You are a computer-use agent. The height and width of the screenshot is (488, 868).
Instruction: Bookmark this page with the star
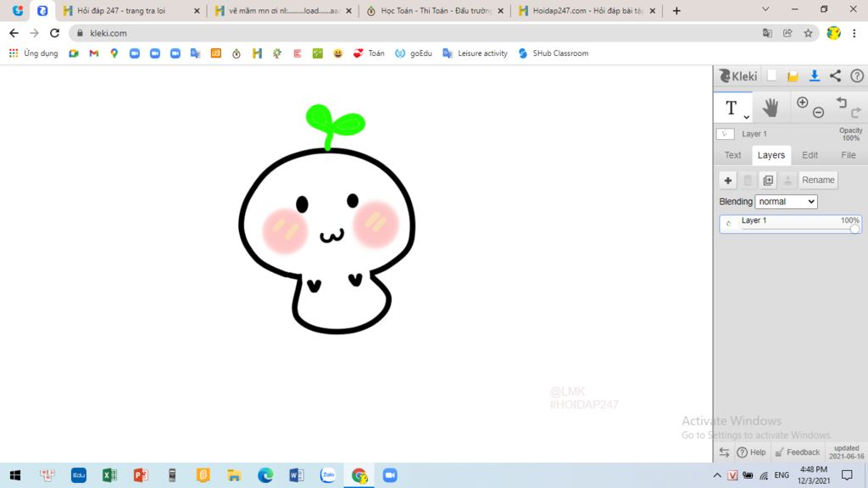(x=808, y=33)
